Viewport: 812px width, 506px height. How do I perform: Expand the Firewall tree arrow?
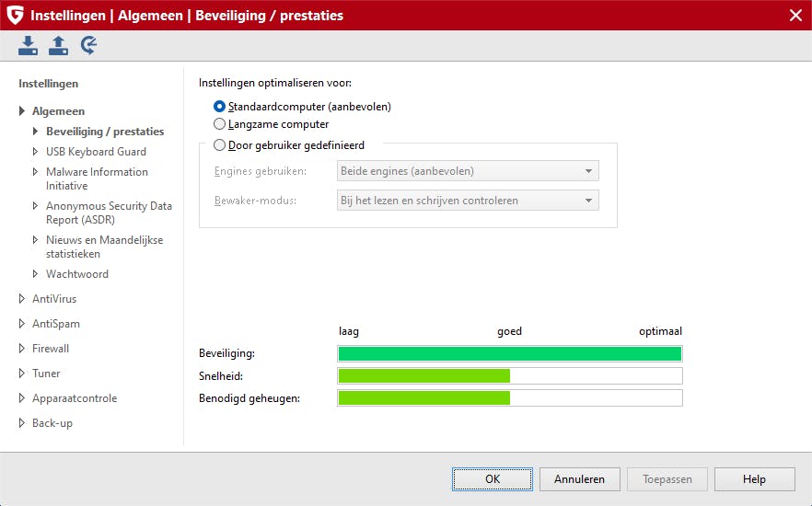pyautogui.click(x=22, y=348)
